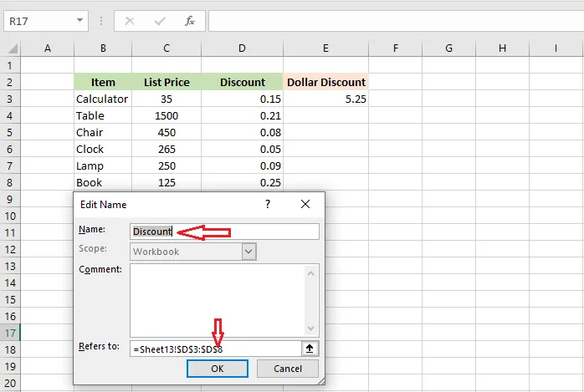Viewport: 584px width, 392px height.
Task: Click OK in the Edit Name dialog
Action: pyautogui.click(x=218, y=369)
